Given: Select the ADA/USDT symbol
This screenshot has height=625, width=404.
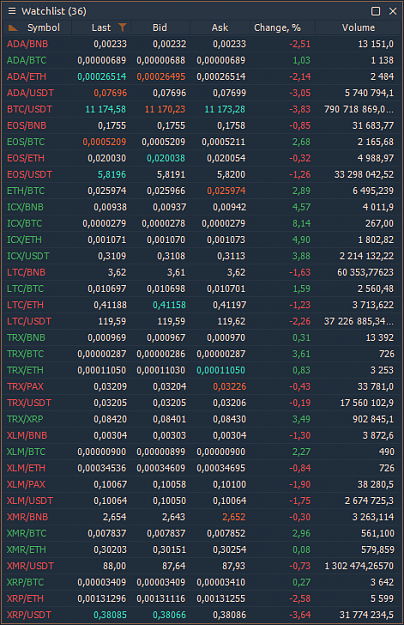Looking at the screenshot, I should (30, 93).
